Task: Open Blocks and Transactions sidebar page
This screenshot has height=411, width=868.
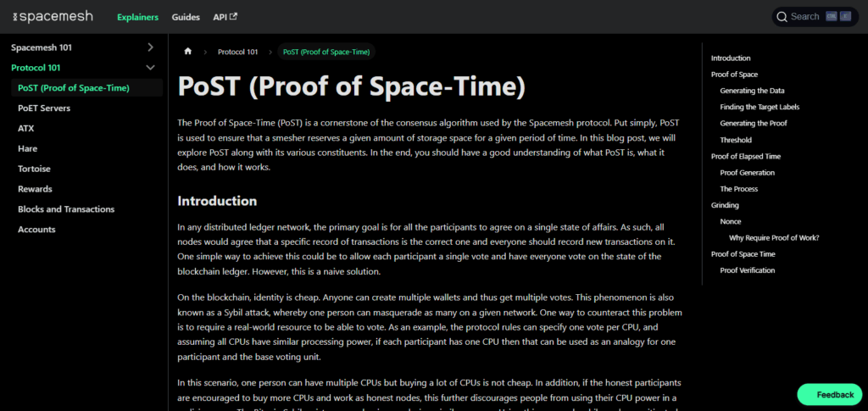Action: [66, 209]
